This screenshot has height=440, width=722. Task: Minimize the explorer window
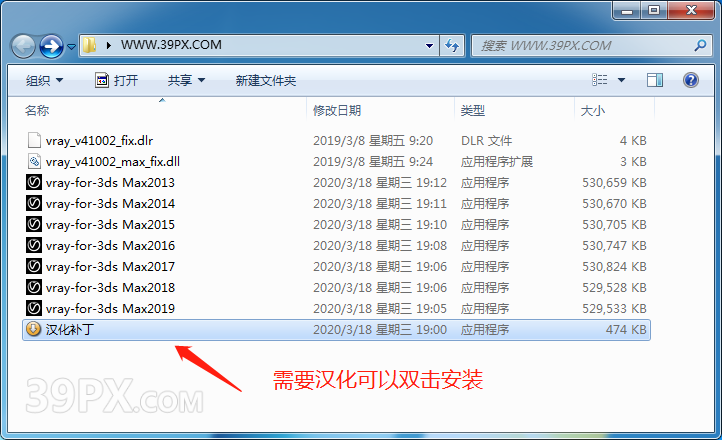coord(627,10)
